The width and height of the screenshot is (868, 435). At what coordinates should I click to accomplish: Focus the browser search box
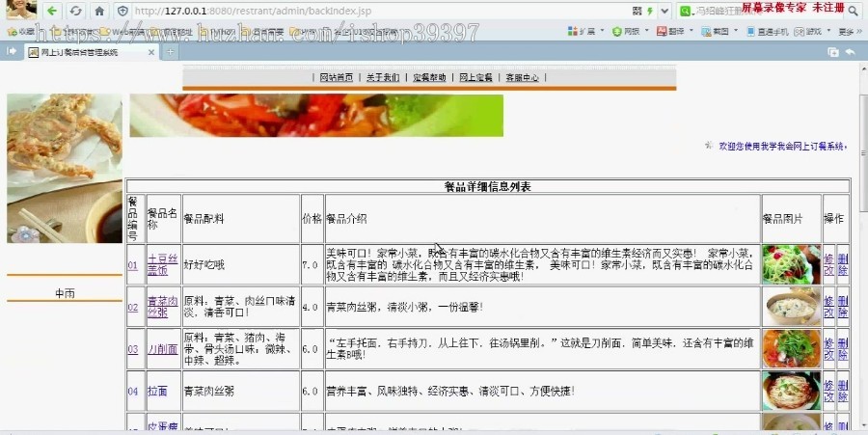click(770, 11)
